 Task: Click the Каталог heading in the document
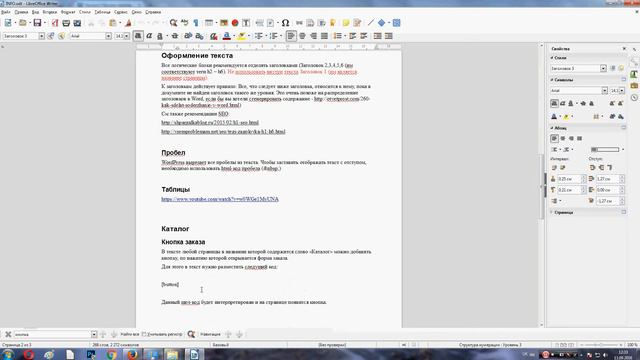(x=175, y=229)
